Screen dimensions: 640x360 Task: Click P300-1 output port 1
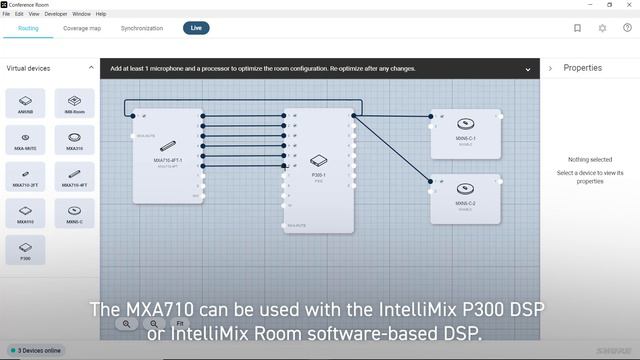pyautogui.click(x=353, y=116)
